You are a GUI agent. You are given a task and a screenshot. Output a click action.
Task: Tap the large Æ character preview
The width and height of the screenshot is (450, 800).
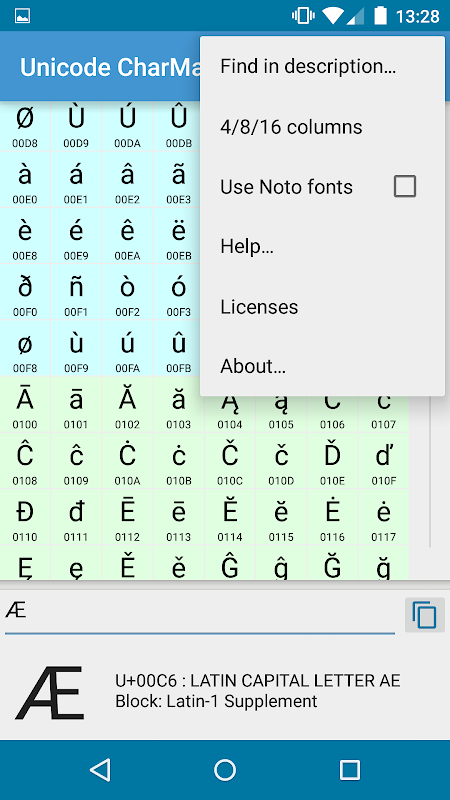(x=49, y=692)
